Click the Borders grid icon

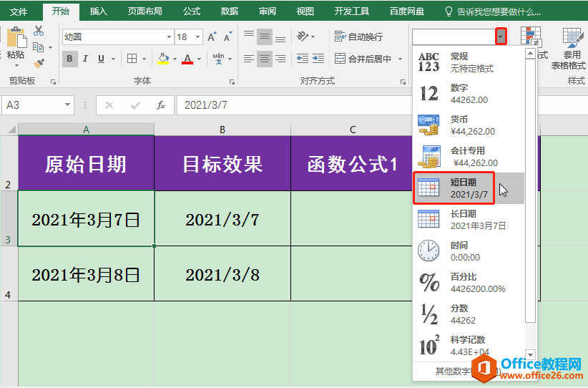pos(132,59)
